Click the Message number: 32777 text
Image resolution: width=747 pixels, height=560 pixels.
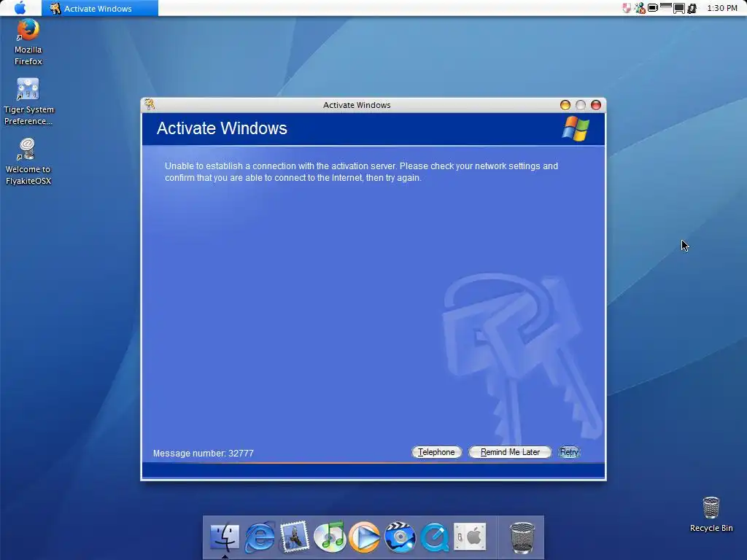point(204,454)
